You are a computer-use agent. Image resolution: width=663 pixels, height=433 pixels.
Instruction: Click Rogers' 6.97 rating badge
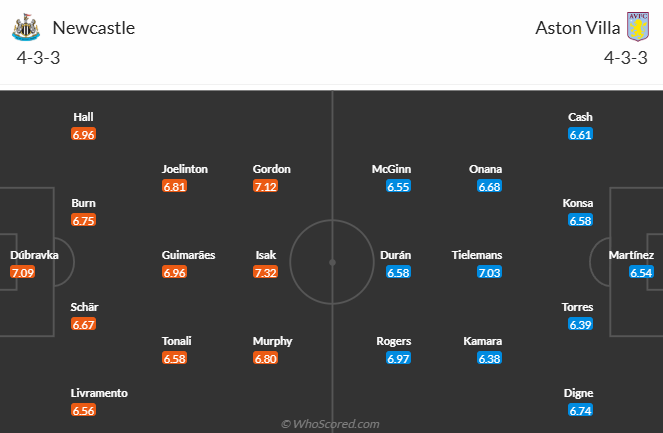pyautogui.click(x=397, y=358)
